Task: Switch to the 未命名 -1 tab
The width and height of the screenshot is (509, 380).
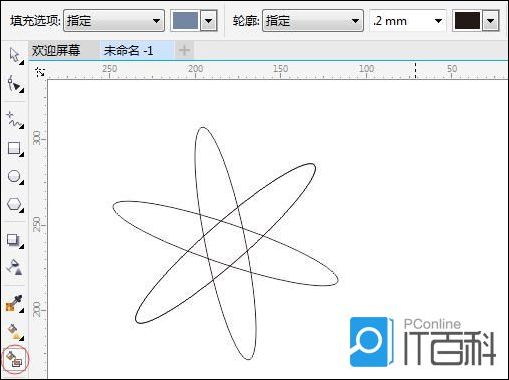Action: pos(137,51)
